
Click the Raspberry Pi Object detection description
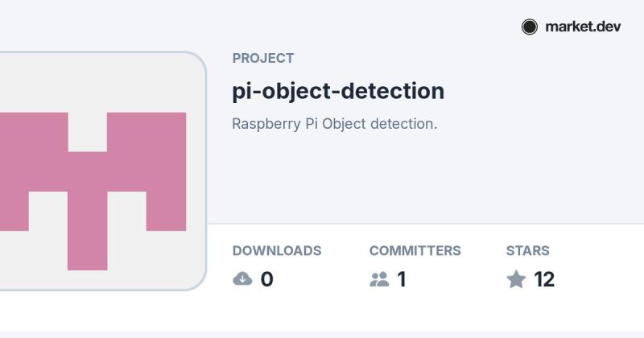[x=334, y=125]
